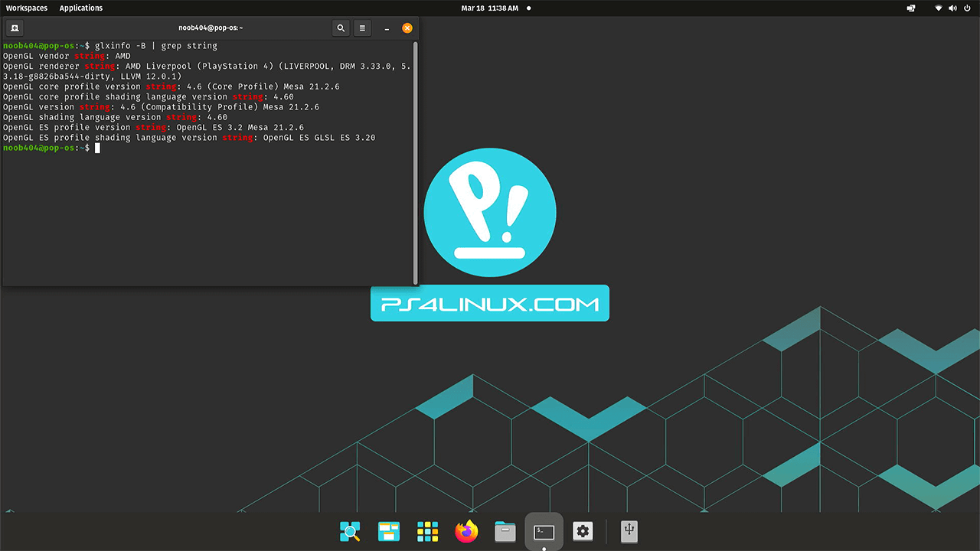Open the power menu icon
The image size is (980, 551).
click(x=968, y=8)
